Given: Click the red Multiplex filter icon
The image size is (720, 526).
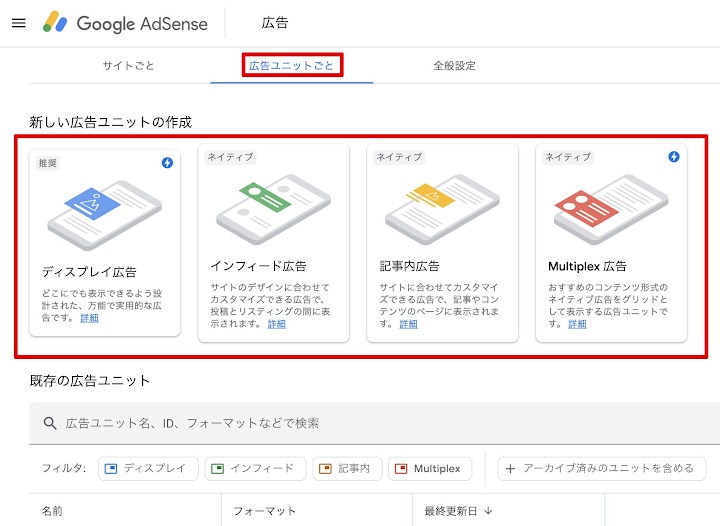Looking at the screenshot, I should click(401, 469).
